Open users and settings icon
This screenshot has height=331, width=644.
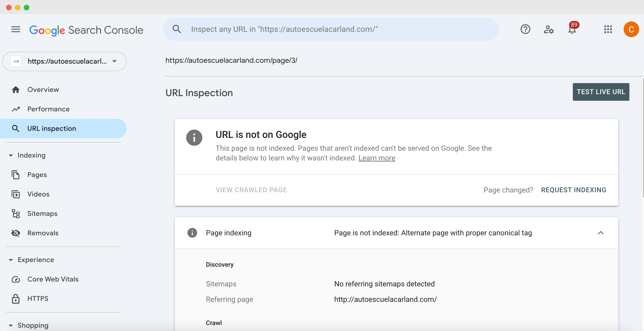pyautogui.click(x=549, y=29)
